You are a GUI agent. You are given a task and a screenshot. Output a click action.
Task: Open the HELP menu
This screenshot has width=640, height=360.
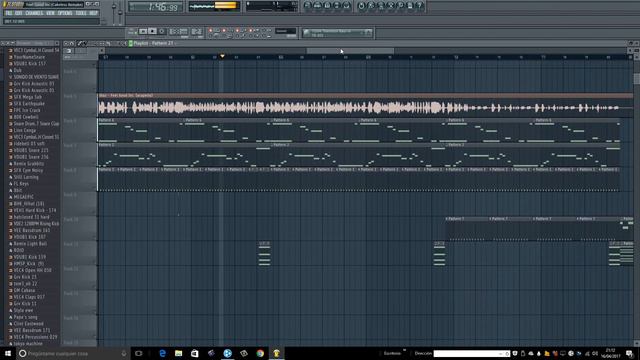point(93,13)
